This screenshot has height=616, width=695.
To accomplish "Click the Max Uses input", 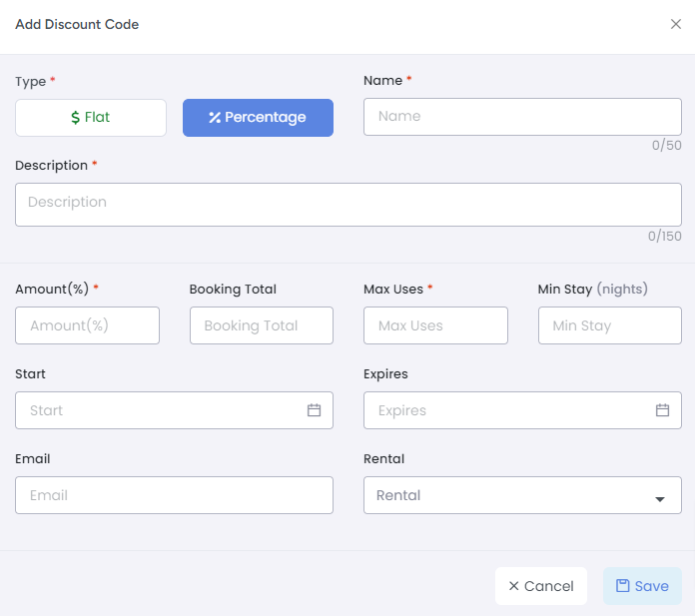I will (x=435, y=325).
